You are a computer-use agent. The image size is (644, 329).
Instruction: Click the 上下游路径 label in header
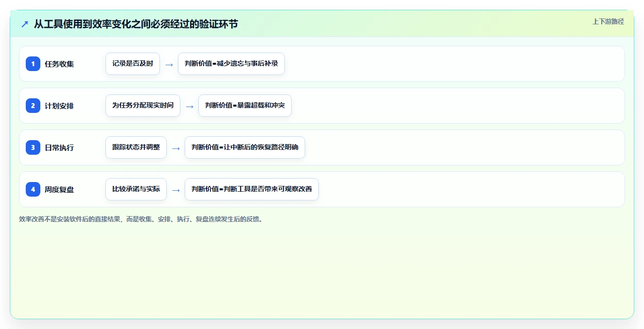[608, 21]
